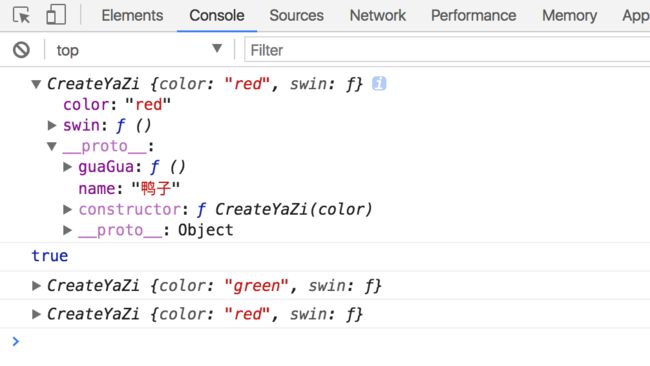The image size is (650, 366).
Task: Expand the guaGua function entry
Action: coord(67,167)
